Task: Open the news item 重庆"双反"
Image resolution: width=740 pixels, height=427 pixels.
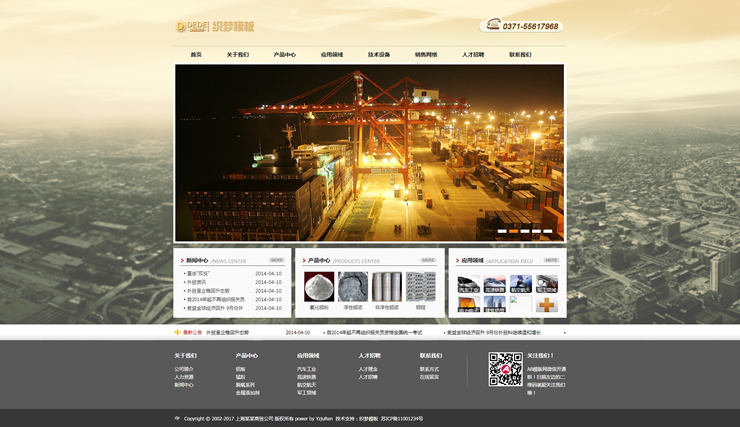Action: click(198, 273)
